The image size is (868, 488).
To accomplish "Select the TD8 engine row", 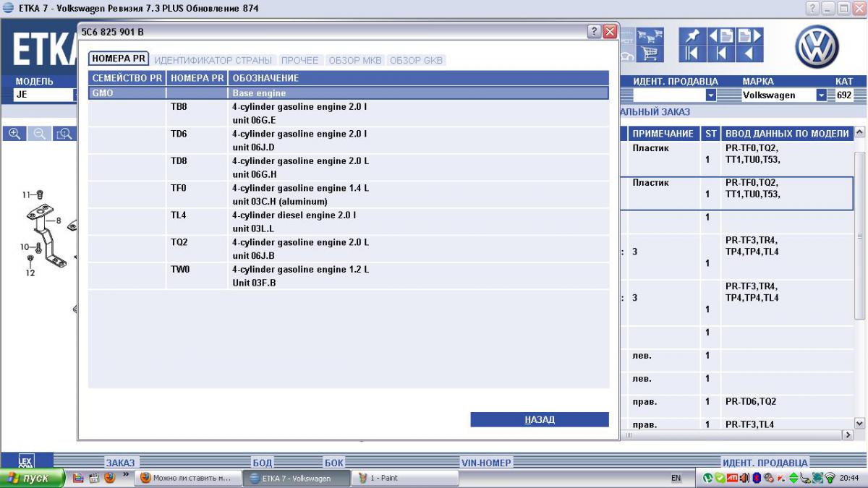I will pyautogui.click(x=349, y=167).
